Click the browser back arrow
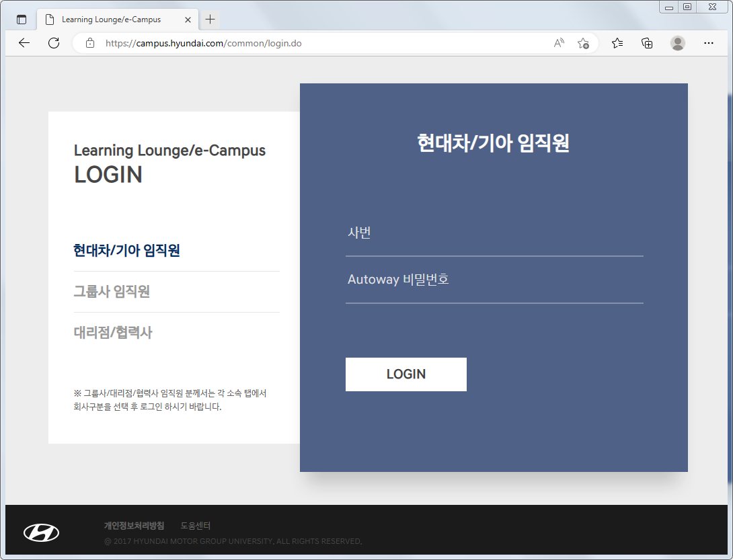733x560 pixels. [24, 43]
